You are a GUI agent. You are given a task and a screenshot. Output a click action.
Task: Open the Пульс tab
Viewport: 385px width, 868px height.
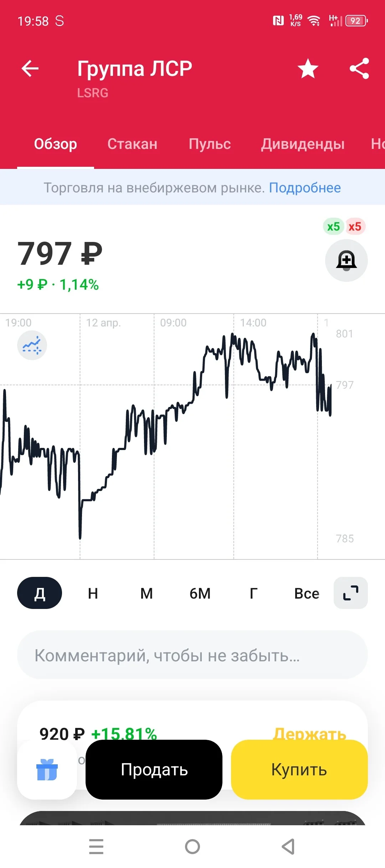pyautogui.click(x=210, y=144)
